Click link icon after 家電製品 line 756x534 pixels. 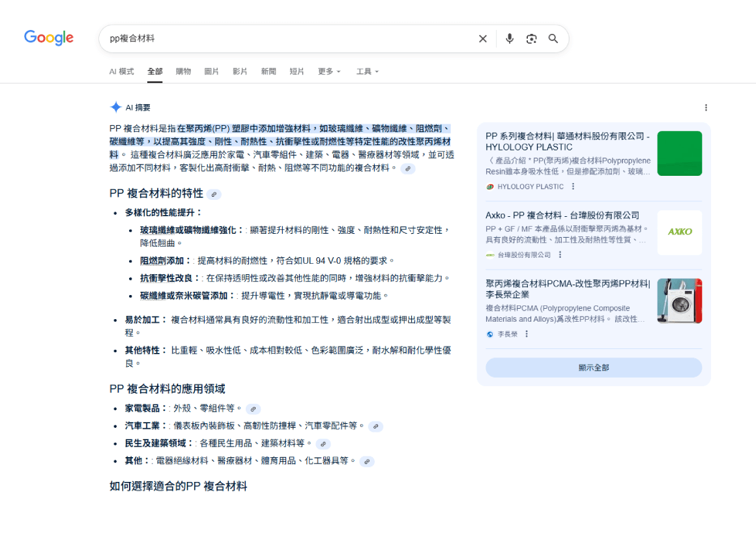[x=253, y=409]
